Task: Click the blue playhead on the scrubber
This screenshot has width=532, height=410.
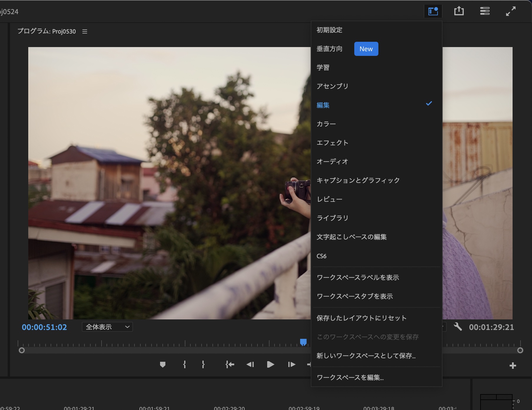Action: coord(303,342)
